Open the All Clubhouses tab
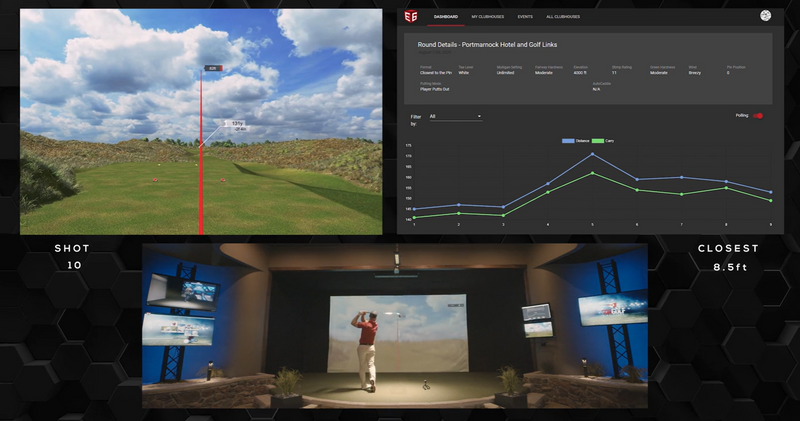This screenshot has width=800, height=421. (563, 17)
